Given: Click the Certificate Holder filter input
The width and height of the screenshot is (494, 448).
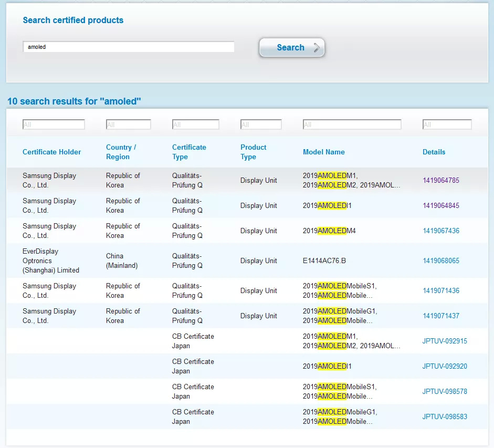Looking at the screenshot, I should [54, 125].
